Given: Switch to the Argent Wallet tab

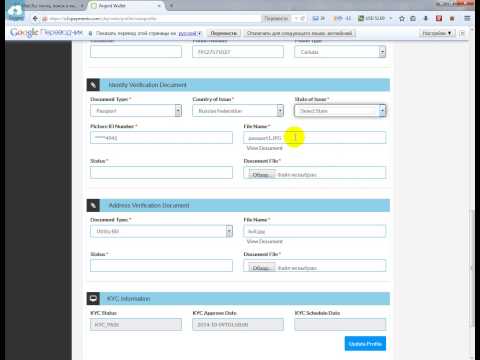Looking at the screenshot, I should 125,6.
